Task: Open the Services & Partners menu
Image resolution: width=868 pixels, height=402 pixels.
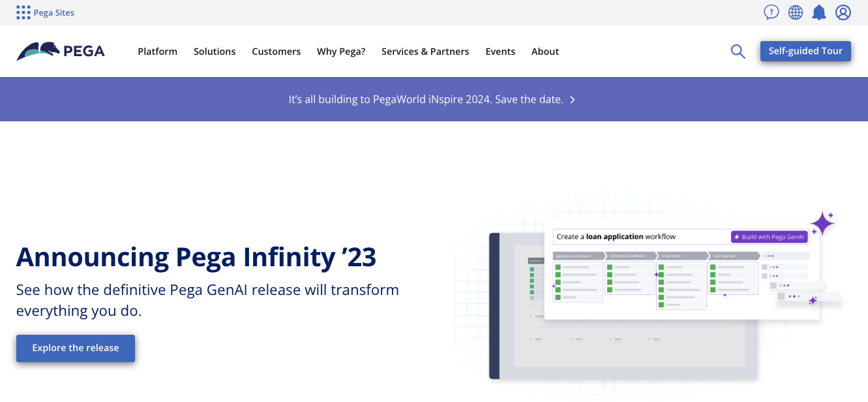Action: [x=425, y=52]
